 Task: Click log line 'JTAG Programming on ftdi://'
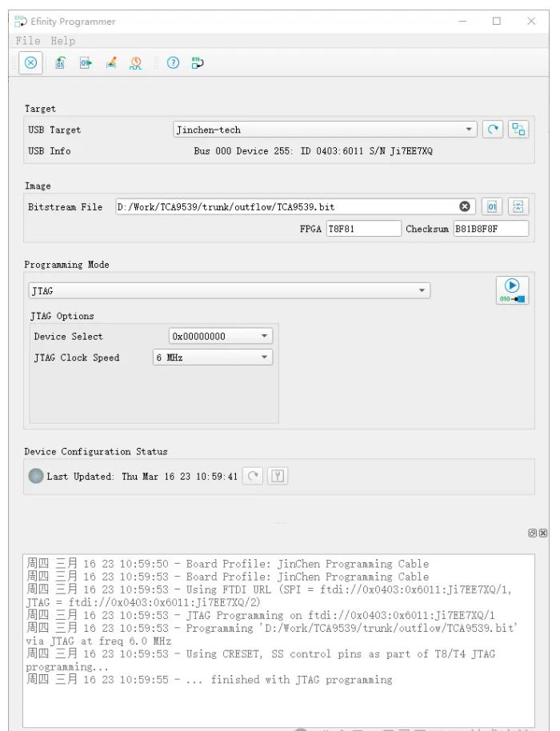pyautogui.click(x=261, y=615)
